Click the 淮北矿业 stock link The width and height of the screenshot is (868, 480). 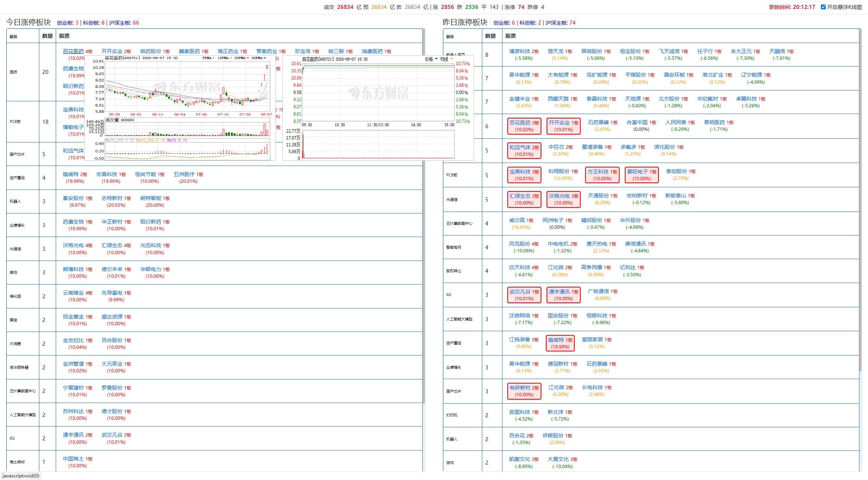713,75
